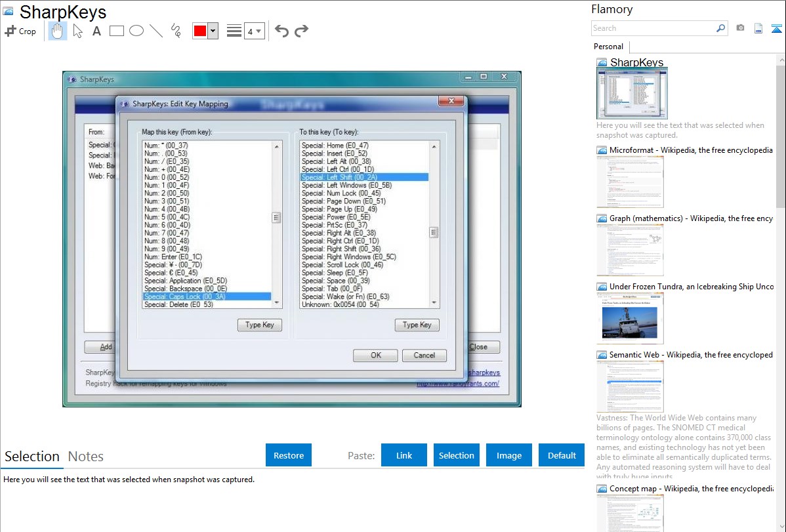The height and width of the screenshot is (532, 786).
Task: Click the Paste Image button
Action: click(x=508, y=455)
